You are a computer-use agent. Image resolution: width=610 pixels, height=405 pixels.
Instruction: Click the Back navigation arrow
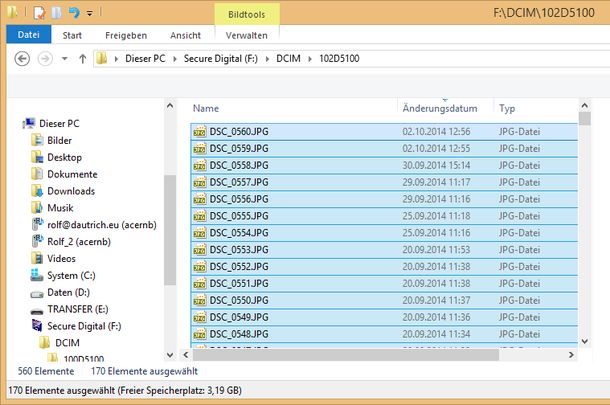pyautogui.click(x=23, y=59)
